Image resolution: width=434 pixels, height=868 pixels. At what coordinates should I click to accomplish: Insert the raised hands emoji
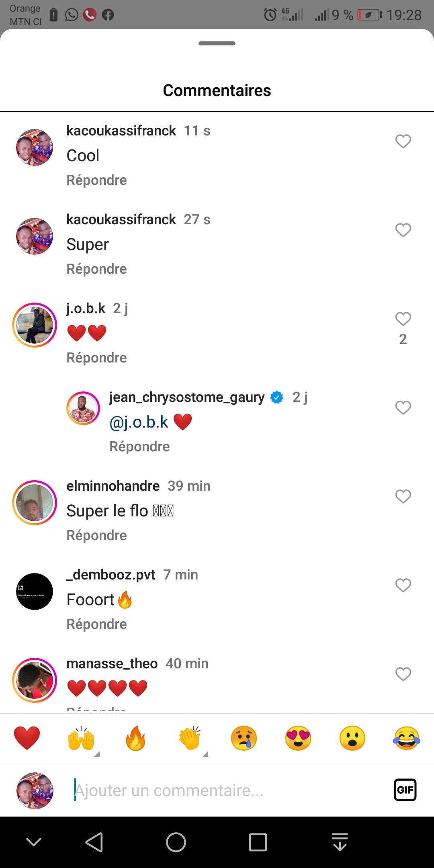click(x=81, y=738)
